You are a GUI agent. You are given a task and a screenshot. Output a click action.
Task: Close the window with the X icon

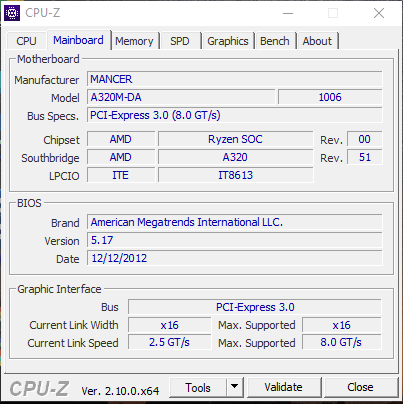(x=379, y=13)
